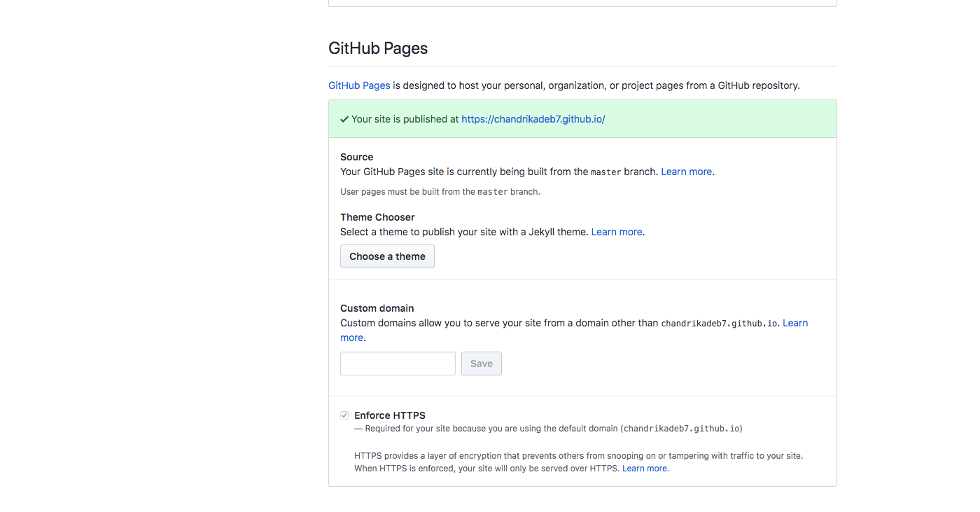980x512 pixels.
Task: Click the note 'User pages must be built from the master branch'
Action: (x=440, y=192)
